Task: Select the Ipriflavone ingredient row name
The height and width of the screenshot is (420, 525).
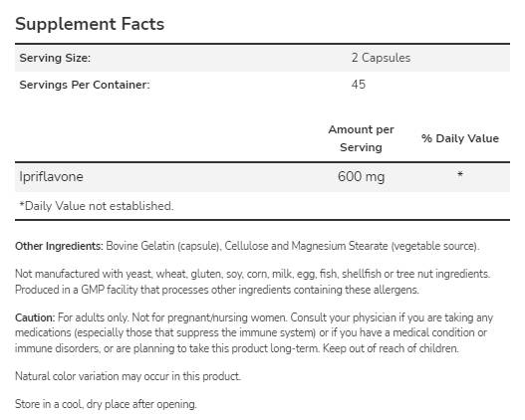Action: 51,176
